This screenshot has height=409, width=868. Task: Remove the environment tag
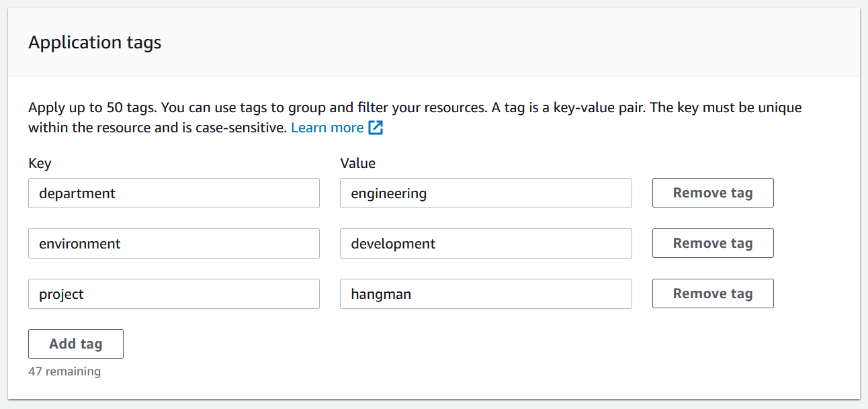[x=712, y=244]
